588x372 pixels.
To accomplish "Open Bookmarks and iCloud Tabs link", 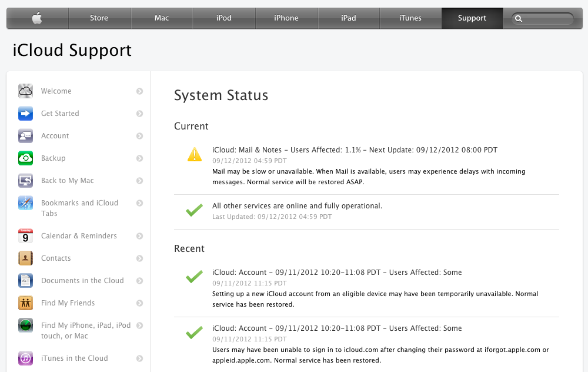I will coord(79,208).
